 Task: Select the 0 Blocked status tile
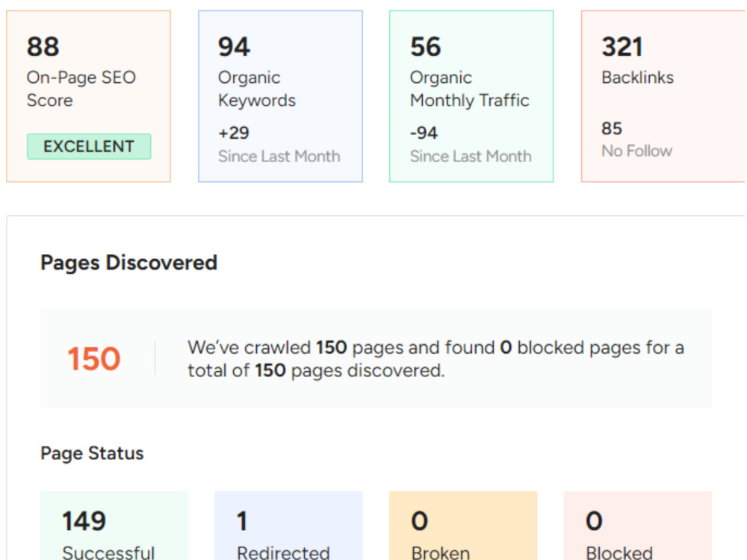click(x=638, y=526)
